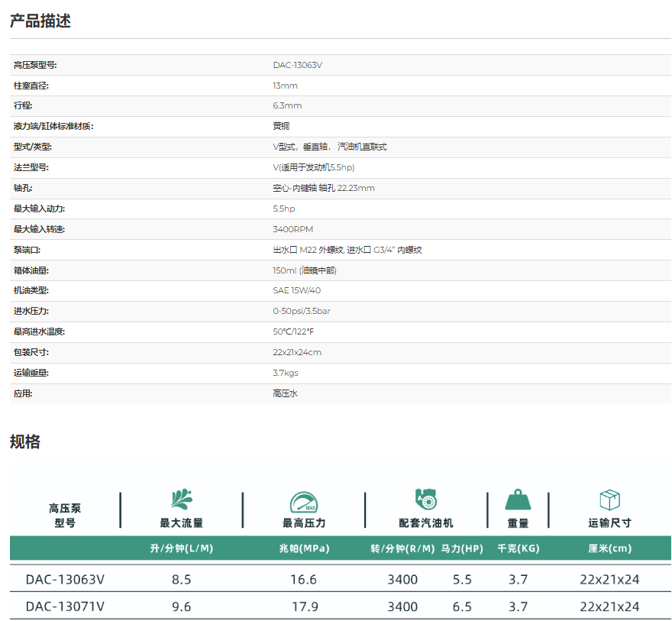Click the gasoline engine icon
This screenshot has width=672, height=621.
pos(426,500)
